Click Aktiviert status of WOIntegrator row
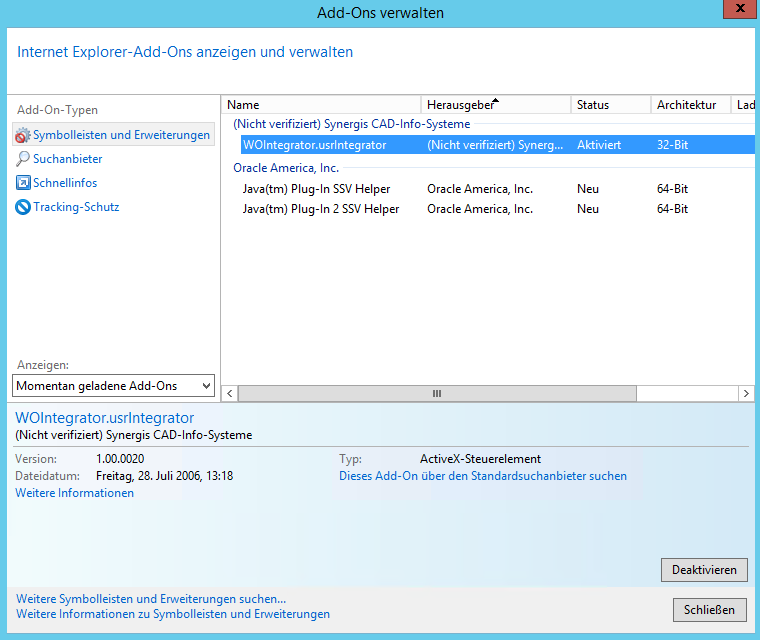This screenshot has height=640, width=760. pyautogui.click(x=599, y=145)
